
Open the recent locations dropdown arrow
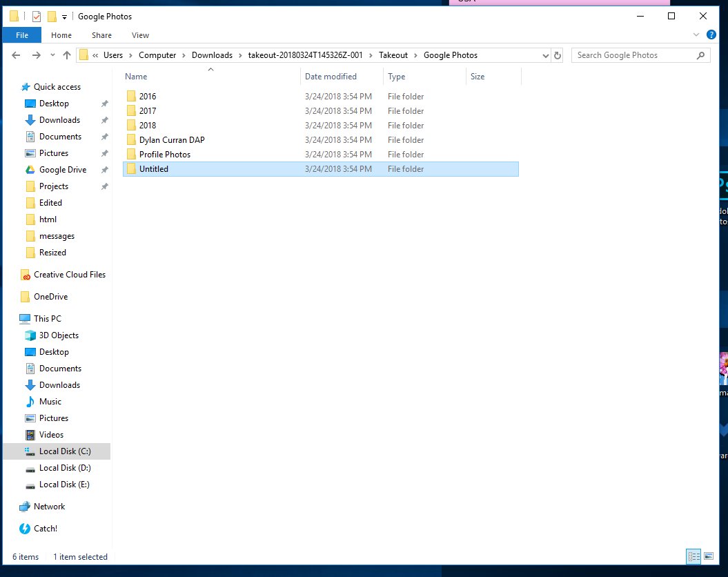[x=52, y=55]
